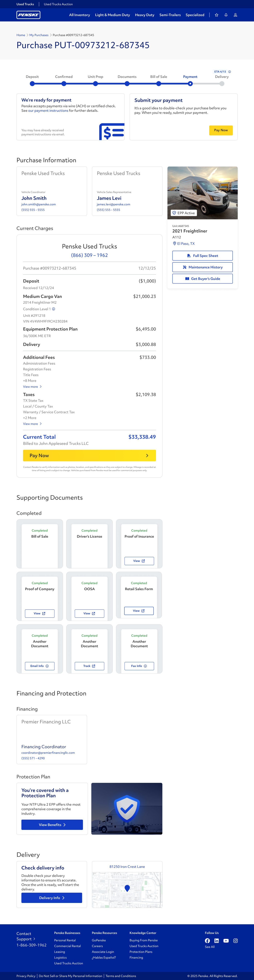
Task: Open YouTube channel from footer
Action: [x=226, y=940]
